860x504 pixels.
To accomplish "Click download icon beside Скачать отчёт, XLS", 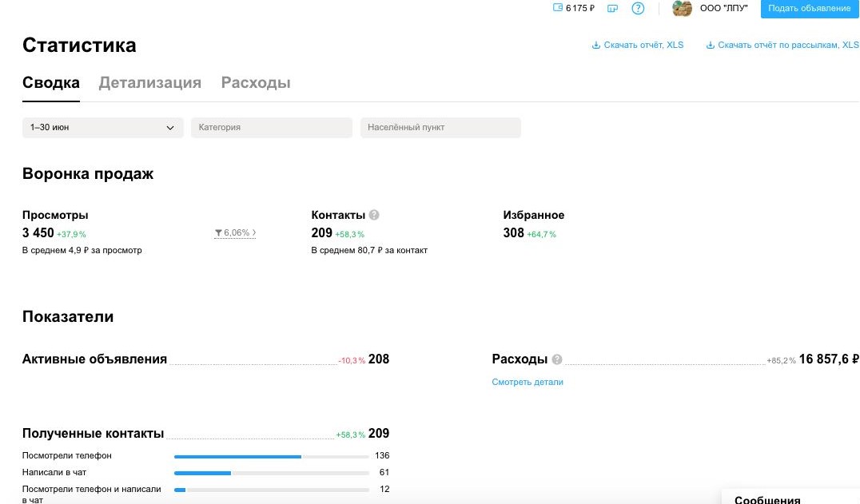I will [x=595, y=46].
